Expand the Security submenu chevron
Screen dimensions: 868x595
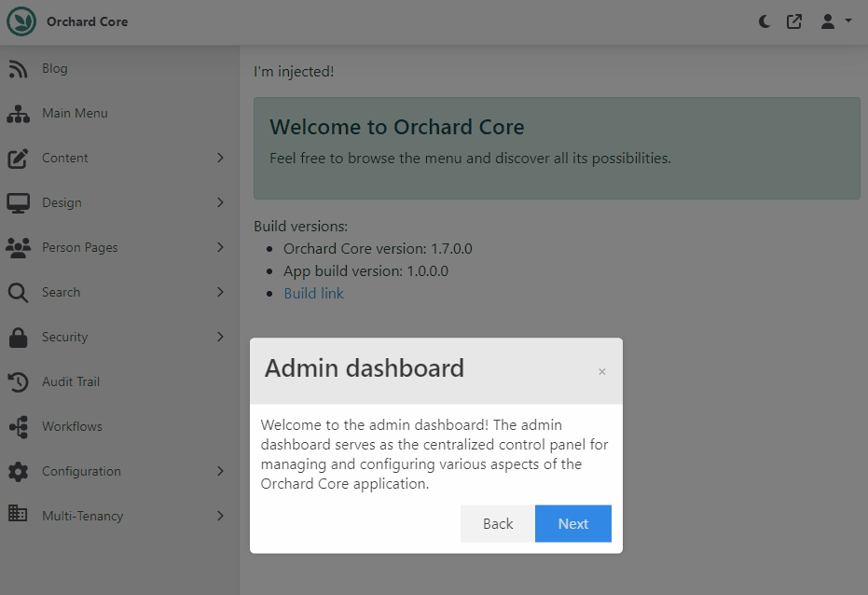(x=220, y=337)
